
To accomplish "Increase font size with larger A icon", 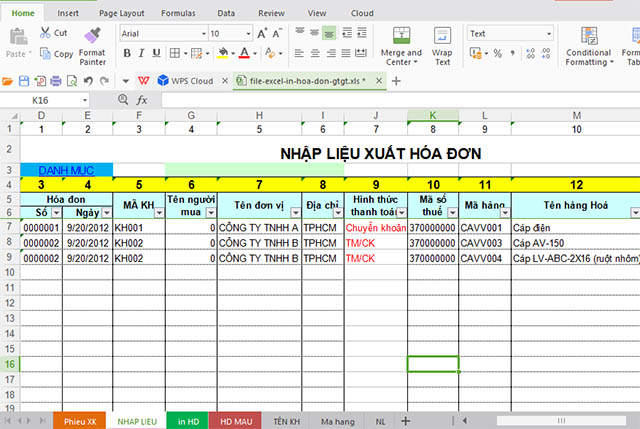I will (x=262, y=33).
